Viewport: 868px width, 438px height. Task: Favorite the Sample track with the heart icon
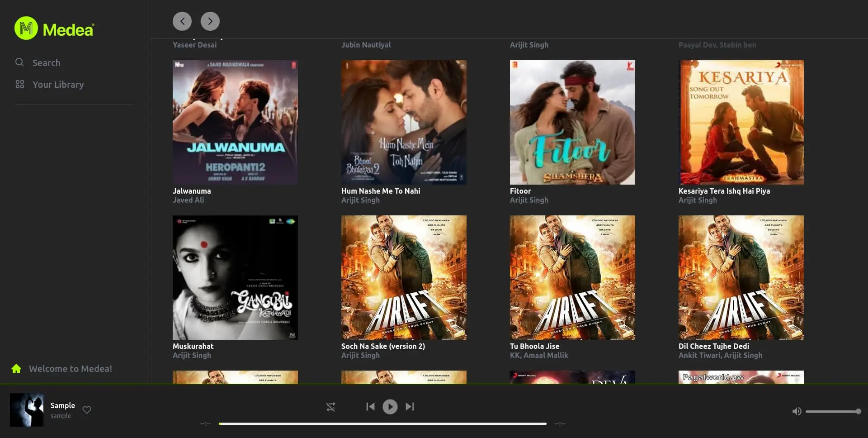[86, 410]
